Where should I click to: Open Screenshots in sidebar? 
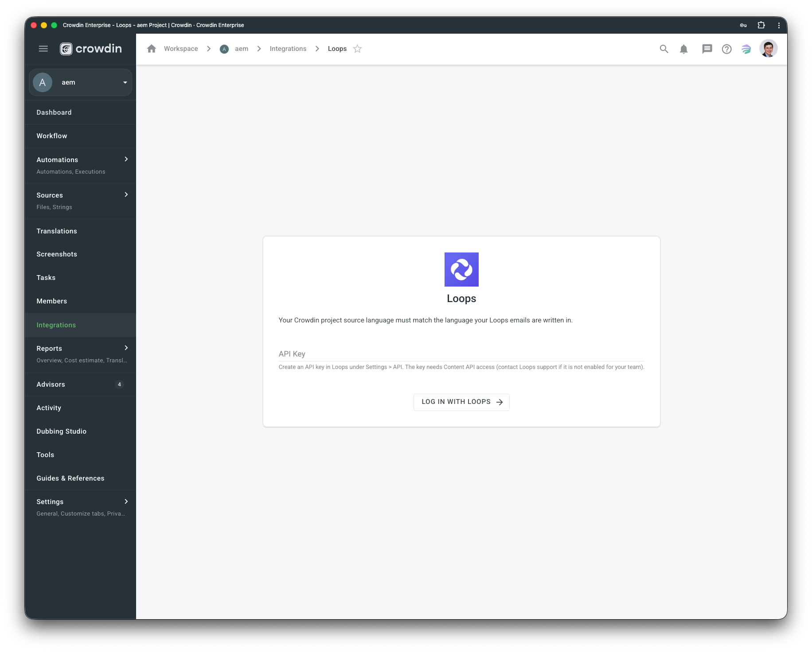(81, 254)
